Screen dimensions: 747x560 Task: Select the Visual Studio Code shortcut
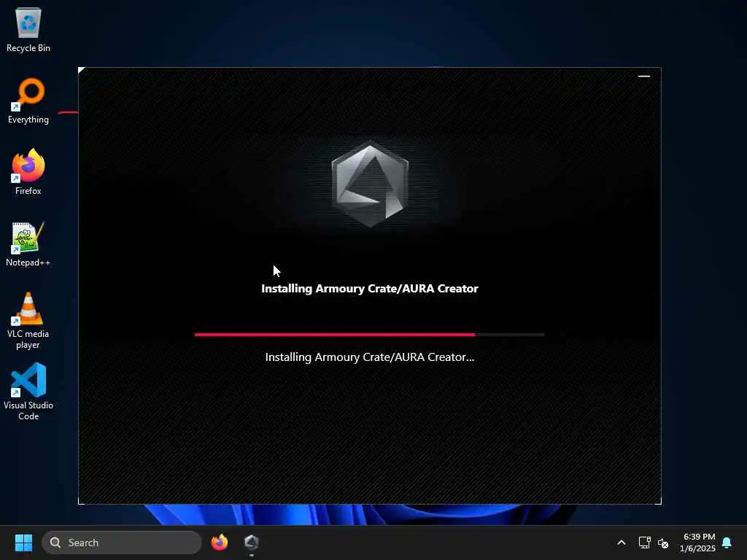pyautogui.click(x=28, y=392)
